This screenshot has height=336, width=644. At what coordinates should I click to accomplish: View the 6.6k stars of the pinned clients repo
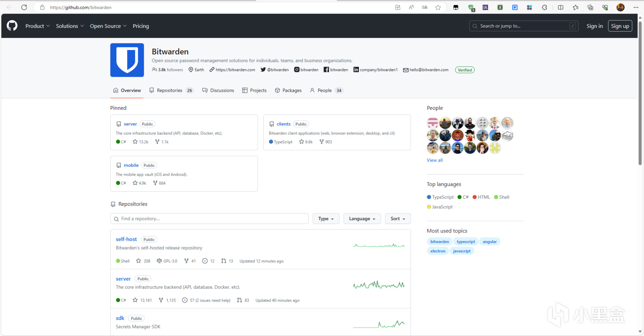click(306, 142)
